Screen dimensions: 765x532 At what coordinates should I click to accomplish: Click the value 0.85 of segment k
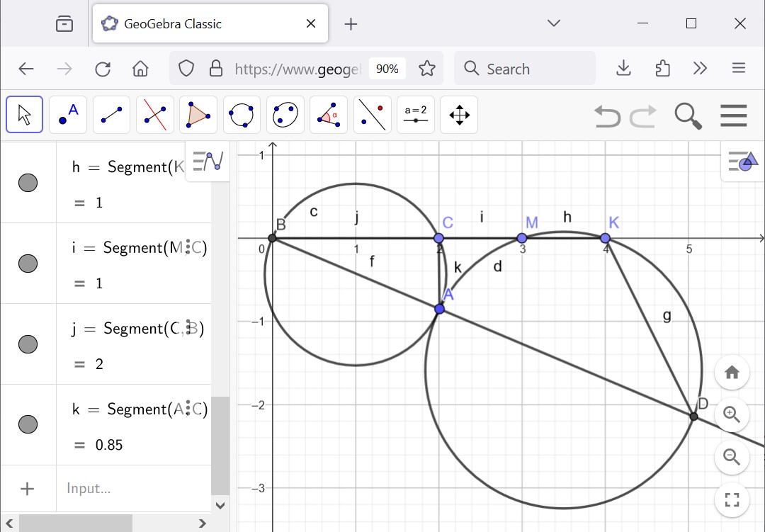tap(109, 445)
